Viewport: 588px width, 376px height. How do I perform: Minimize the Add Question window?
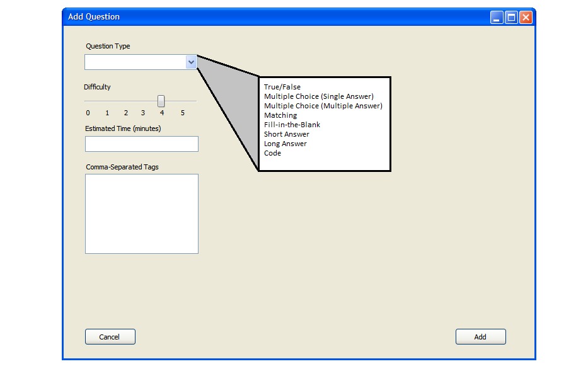(497, 18)
